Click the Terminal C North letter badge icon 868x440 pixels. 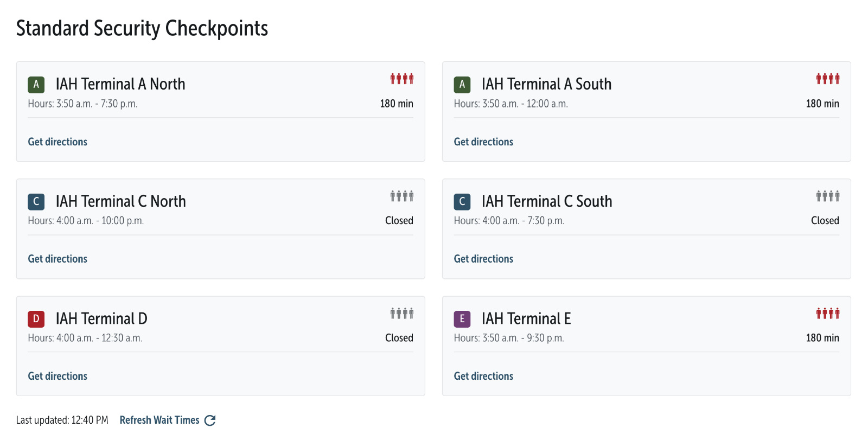[36, 201]
